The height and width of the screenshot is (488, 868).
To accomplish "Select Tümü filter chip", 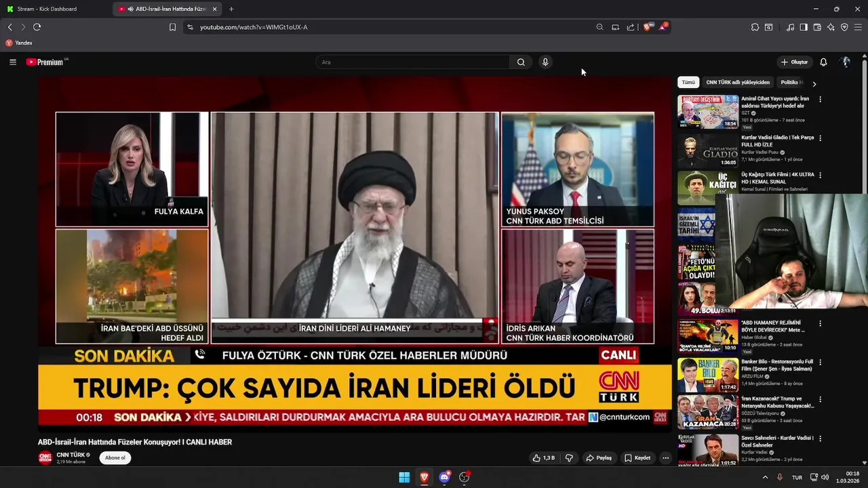I will point(688,82).
